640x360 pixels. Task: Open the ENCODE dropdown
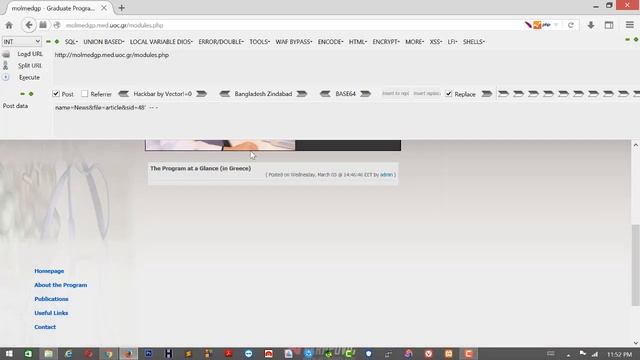point(330,42)
